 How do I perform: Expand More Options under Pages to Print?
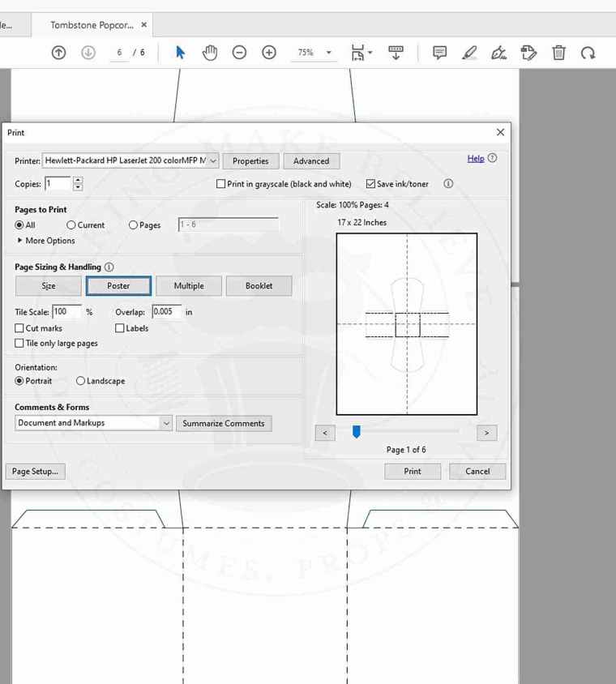[x=46, y=241]
